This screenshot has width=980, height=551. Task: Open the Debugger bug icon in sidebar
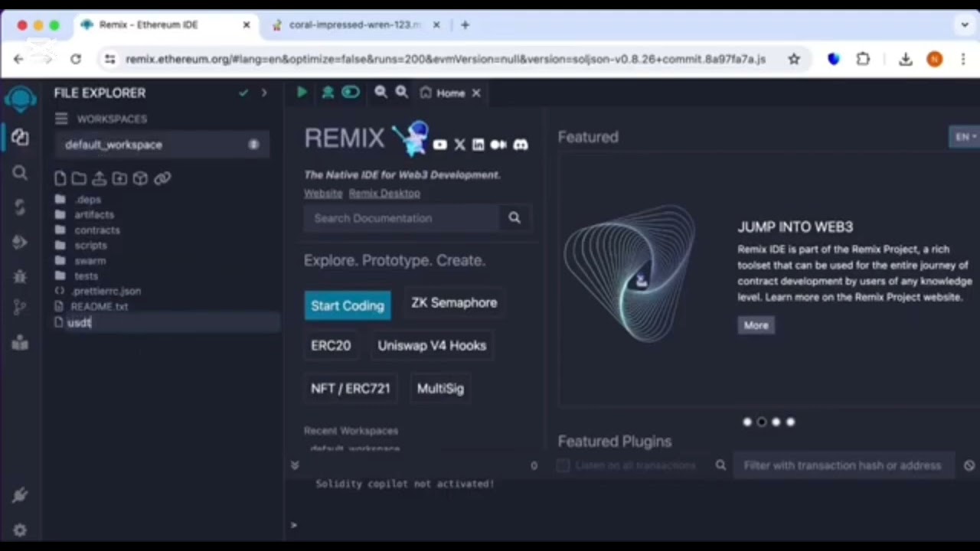coord(20,276)
